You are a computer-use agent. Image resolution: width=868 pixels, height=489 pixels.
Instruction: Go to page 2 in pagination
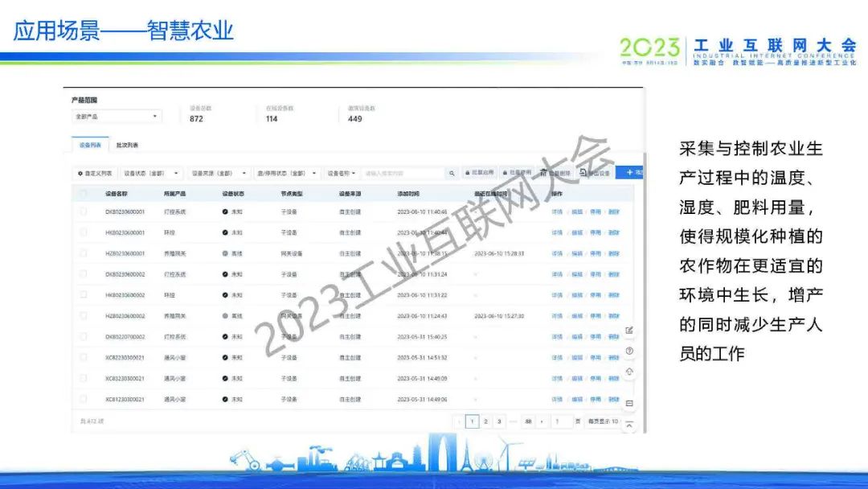coord(485,421)
